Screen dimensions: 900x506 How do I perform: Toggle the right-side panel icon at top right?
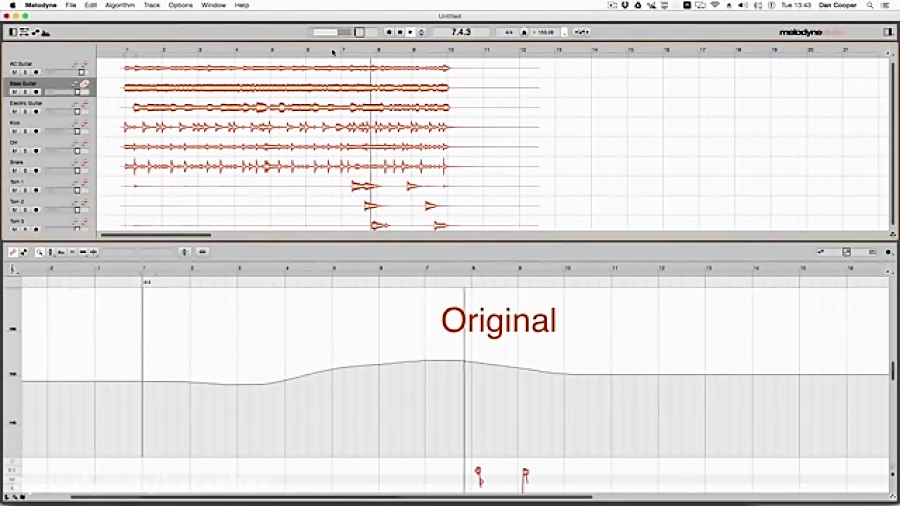[x=887, y=32]
